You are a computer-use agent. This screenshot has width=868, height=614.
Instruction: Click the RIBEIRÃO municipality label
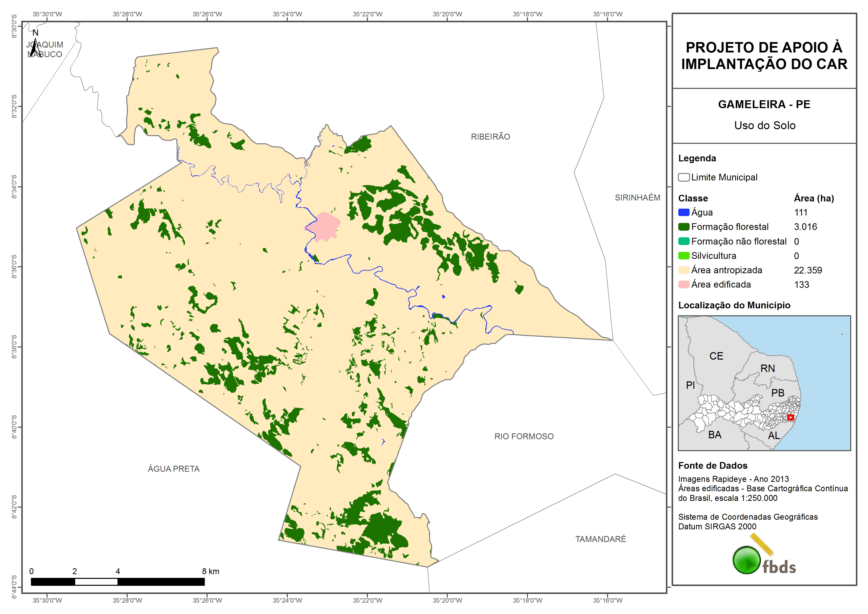[x=490, y=137]
